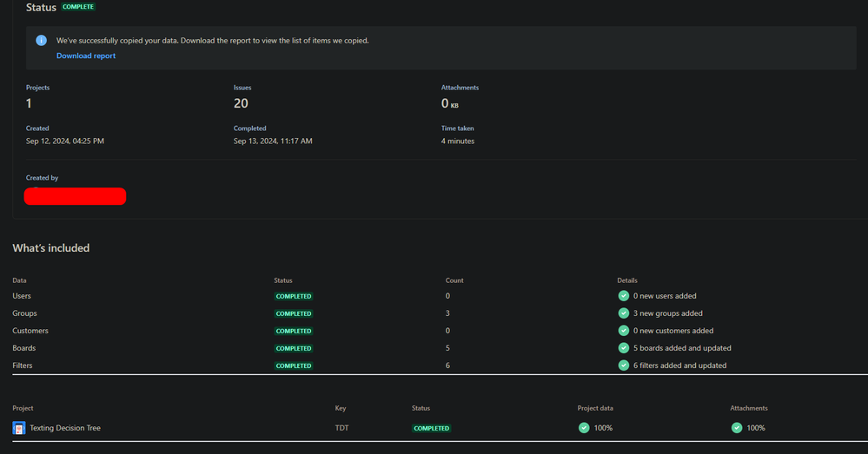The height and width of the screenshot is (454, 868).
Task: Click the Project data column header
Action: [x=595, y=408]
